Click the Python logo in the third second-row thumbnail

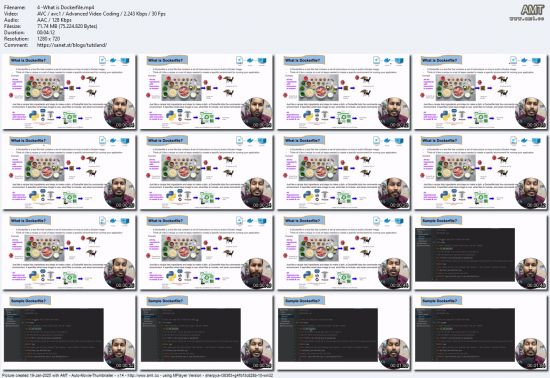pyautogui.click(x=308, y=196)
